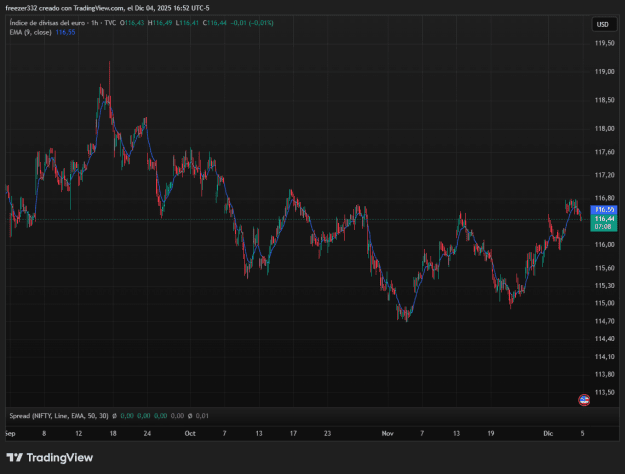Click the 117,20 price axis label

pyautogui.click(x=604, y=175)
